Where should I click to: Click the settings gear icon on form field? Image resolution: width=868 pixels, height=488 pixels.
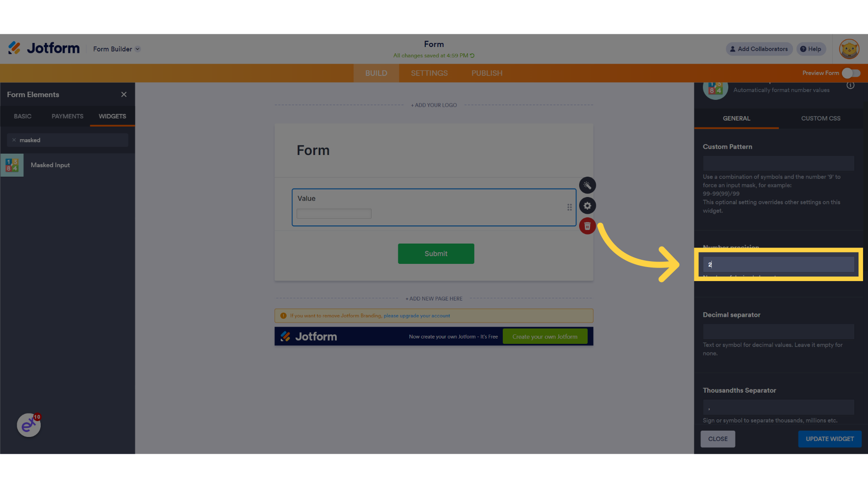point(587,206)
